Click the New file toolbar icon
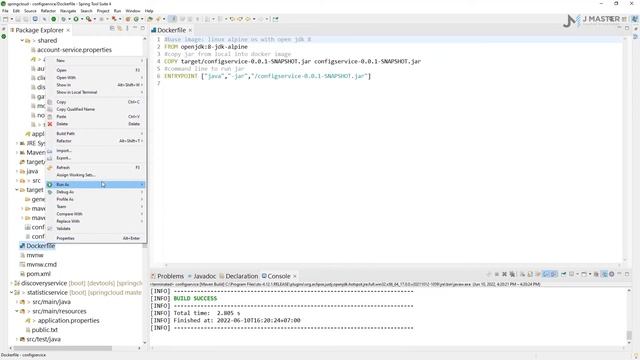The width and height of the screenshot is (640, 360). (x=5, y=19)
